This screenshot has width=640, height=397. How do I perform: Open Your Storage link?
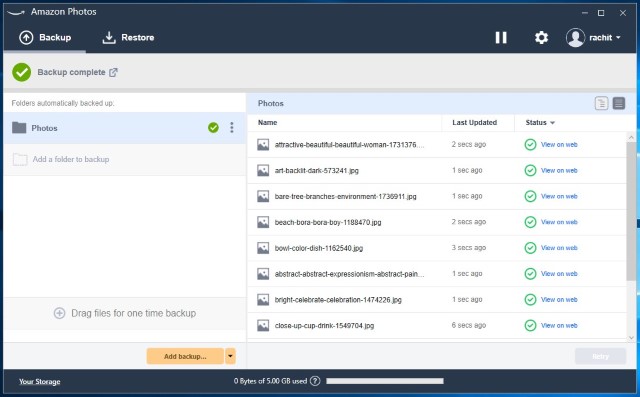(40, 381)
